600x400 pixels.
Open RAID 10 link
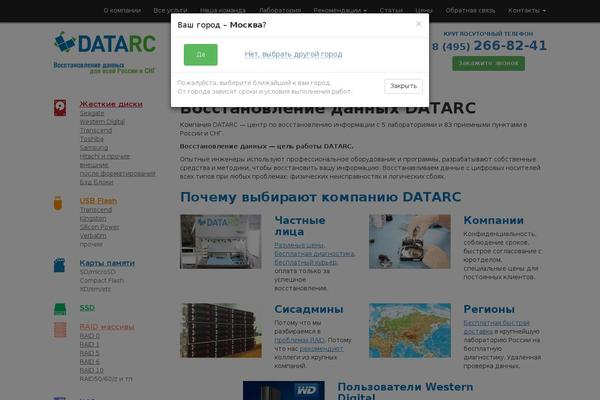pos(91,370)
